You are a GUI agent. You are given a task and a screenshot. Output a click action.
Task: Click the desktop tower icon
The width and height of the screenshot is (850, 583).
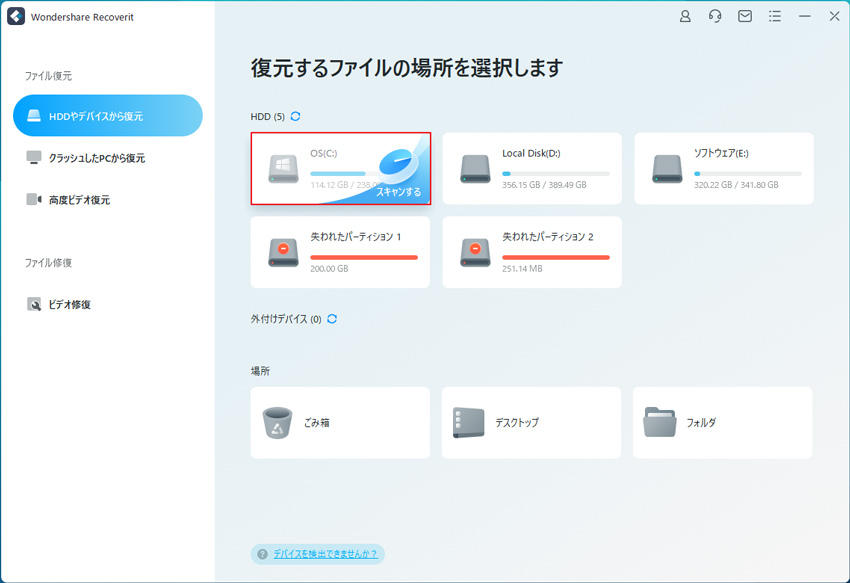468,422
